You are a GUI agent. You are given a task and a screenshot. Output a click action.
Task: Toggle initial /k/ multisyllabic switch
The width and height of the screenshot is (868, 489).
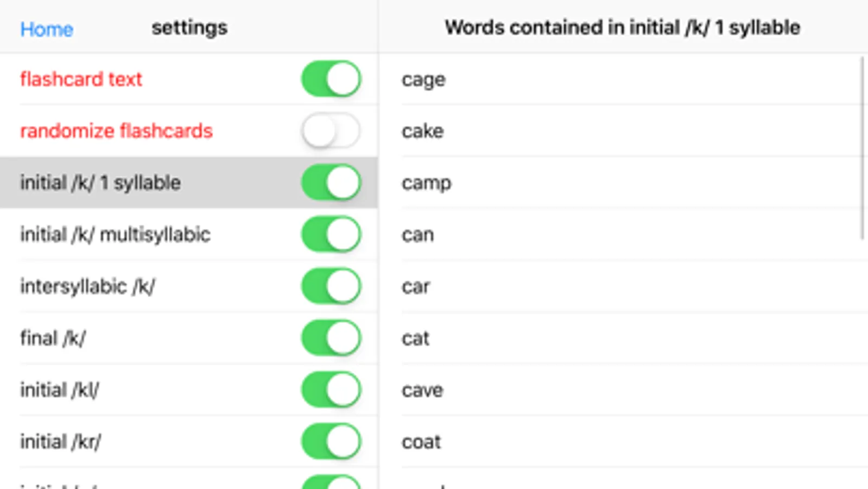331,235
